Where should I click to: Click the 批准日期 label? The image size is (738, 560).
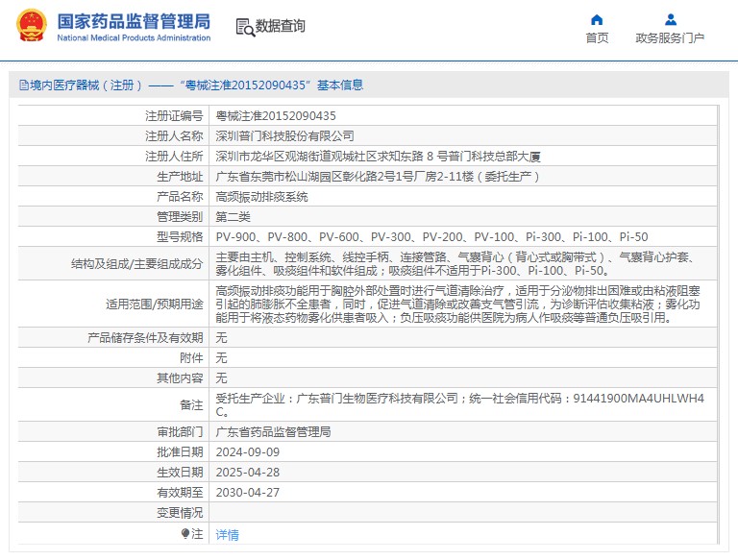[180, 452]
